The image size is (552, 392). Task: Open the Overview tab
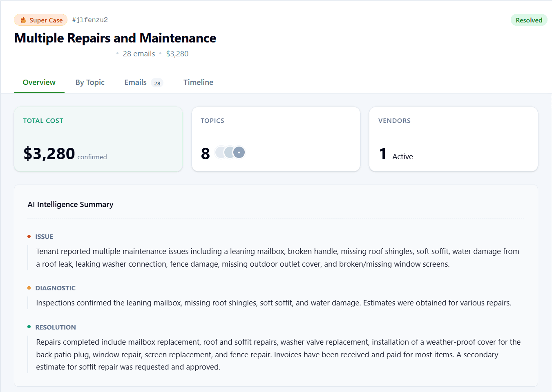coord(39,82)
